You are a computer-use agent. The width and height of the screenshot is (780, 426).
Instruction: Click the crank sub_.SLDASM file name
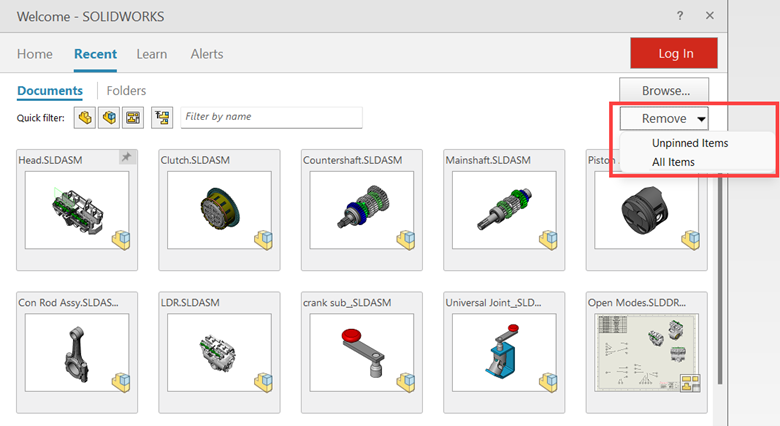coord(347,303)
